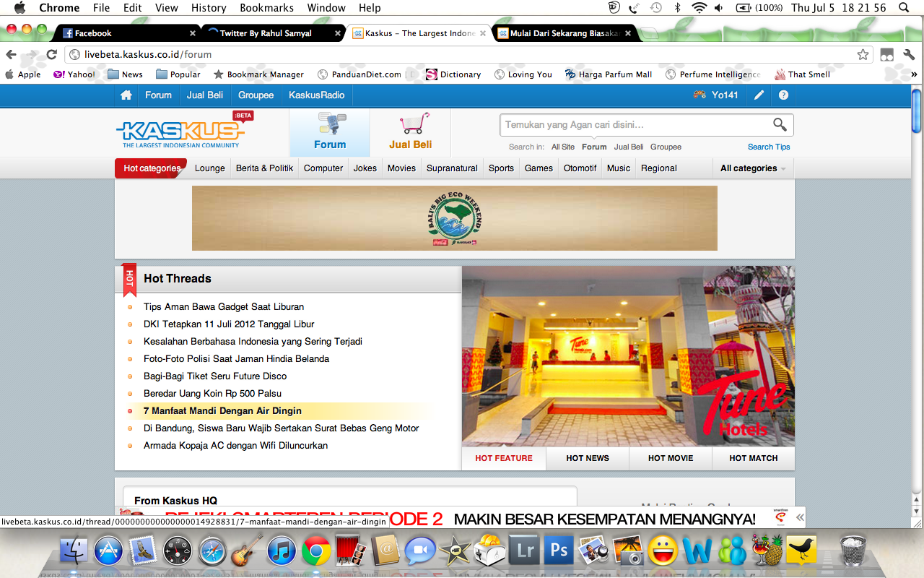Open Google Chrome icon in the dock
Viewport: 924px width, 578px height.
coord(316,551)
